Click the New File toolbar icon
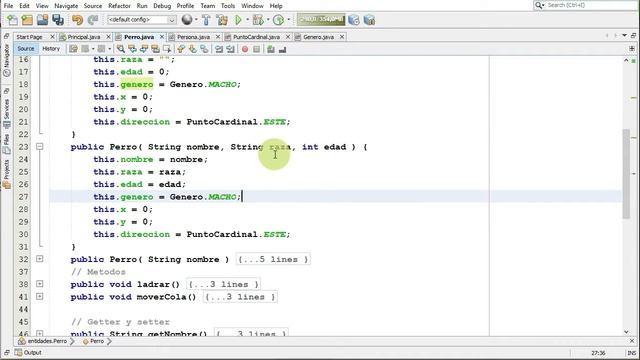Viewport: 640px width, 360px height. (x=13, y=20)
